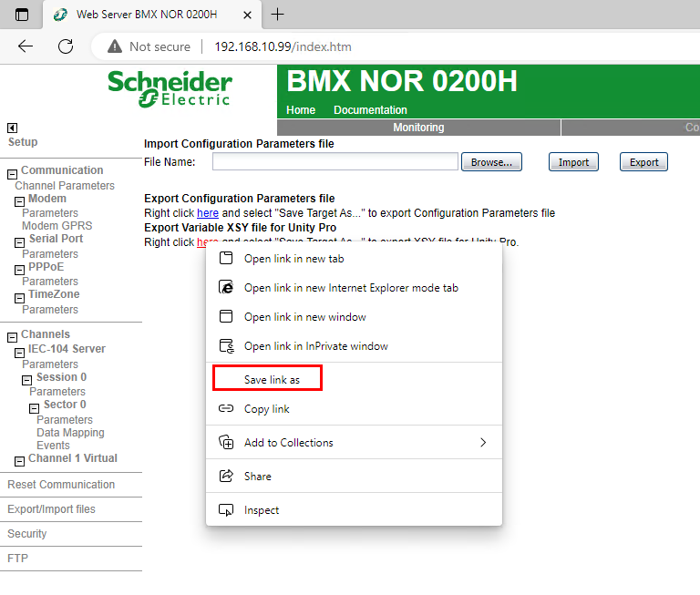The width and height of the screenshot is (700, 595).
Task: Open Events under Sector 0
Action: click(x=53, y=446)
